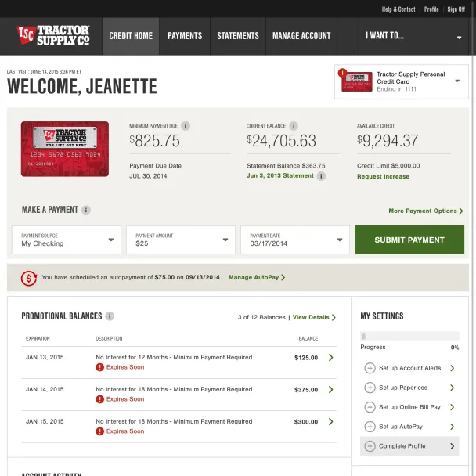Click View Details link for promotional balances
This screenshot has height=476, width=476.
click(x=314, y=318)
